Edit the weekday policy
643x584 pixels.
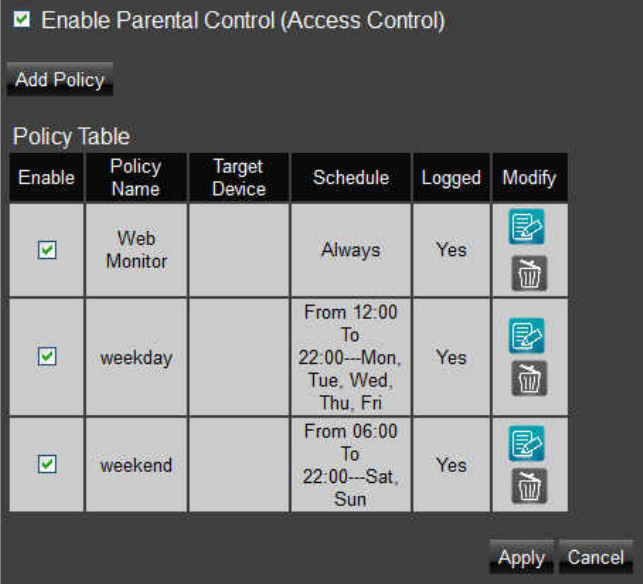point(527,335)
